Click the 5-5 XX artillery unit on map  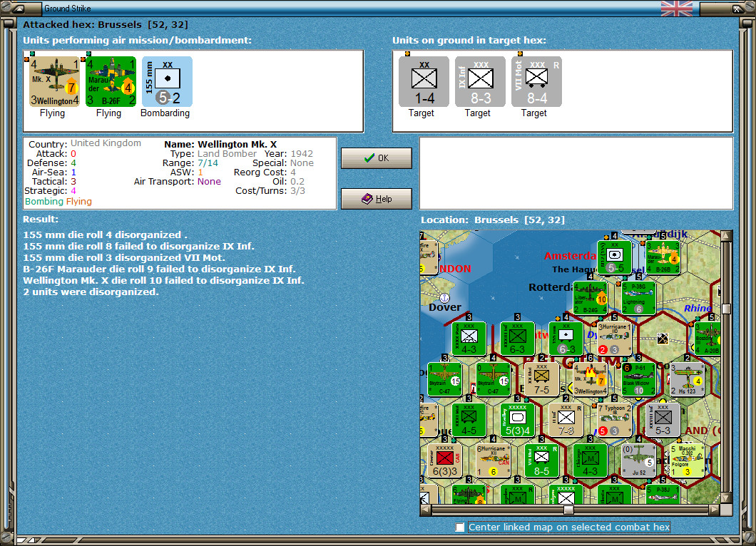[x=614, y=257]
